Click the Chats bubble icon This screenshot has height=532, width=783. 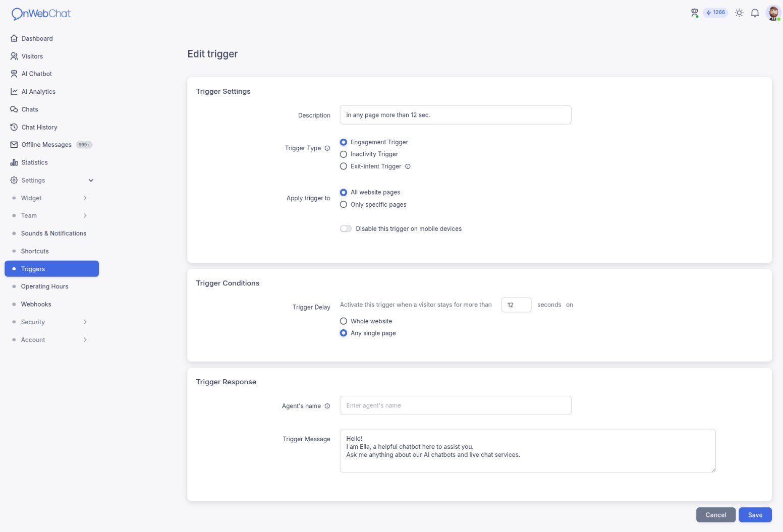tap(14, 109)
